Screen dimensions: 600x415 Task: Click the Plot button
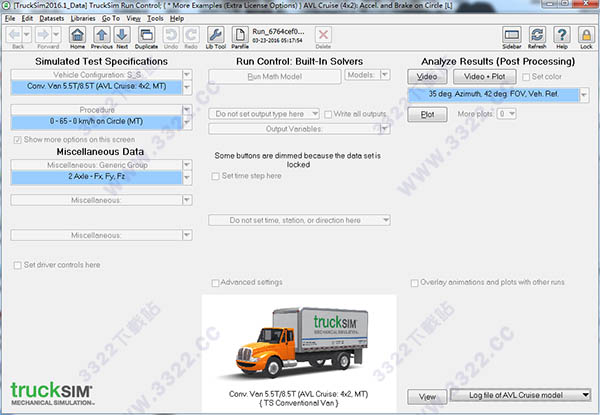coord(427,114)
